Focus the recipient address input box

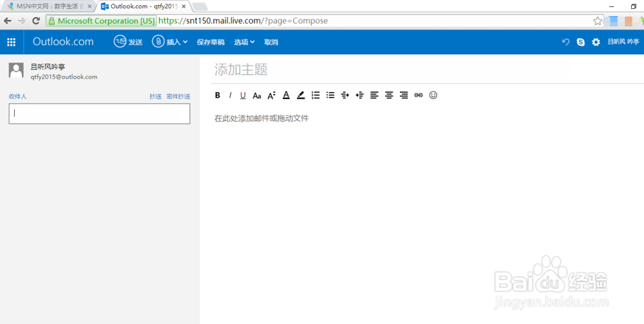pos(99,114)
